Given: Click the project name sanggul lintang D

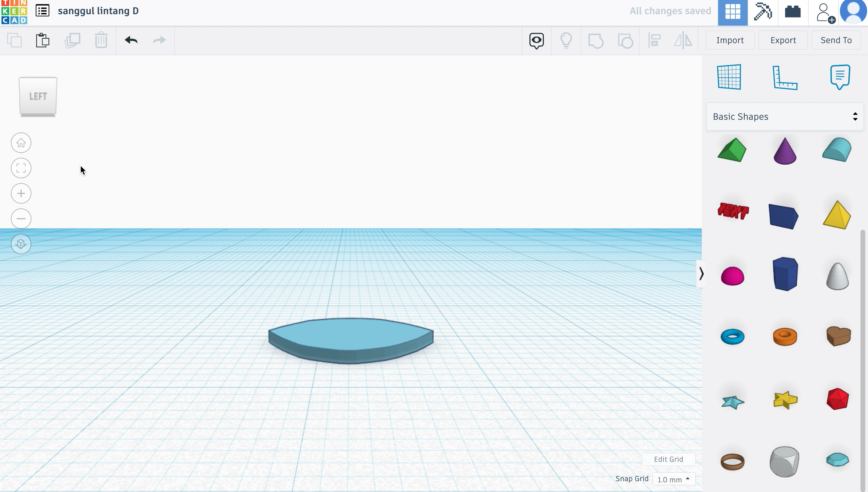Looking at the screenshot, I should 98,11.
